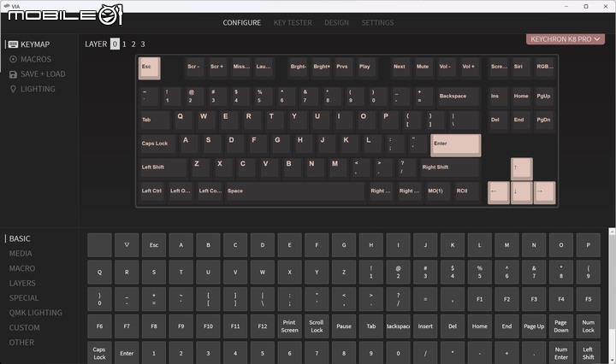Select the Vol + key on function row

[471, 68]
